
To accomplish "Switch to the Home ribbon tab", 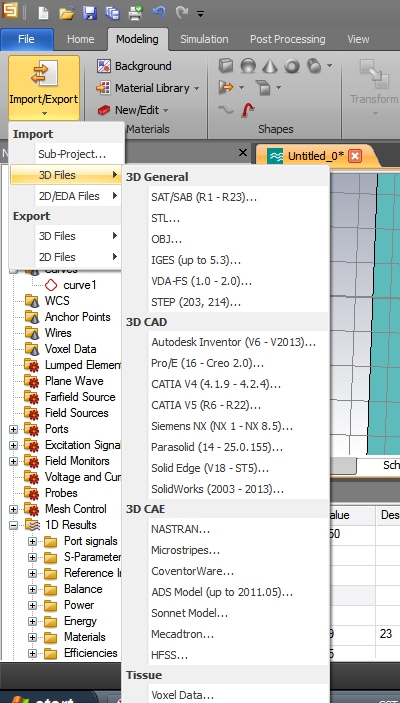I will pos(80,39).
